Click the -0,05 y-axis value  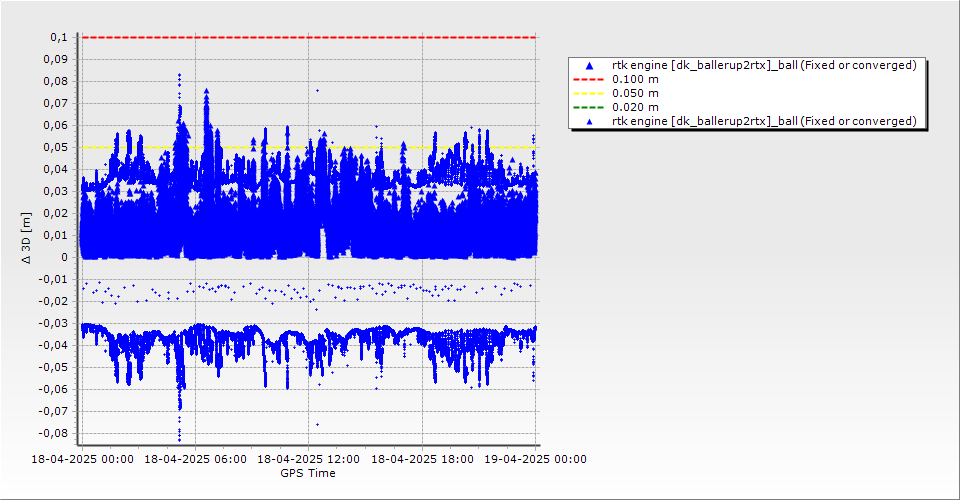(54, 367)
